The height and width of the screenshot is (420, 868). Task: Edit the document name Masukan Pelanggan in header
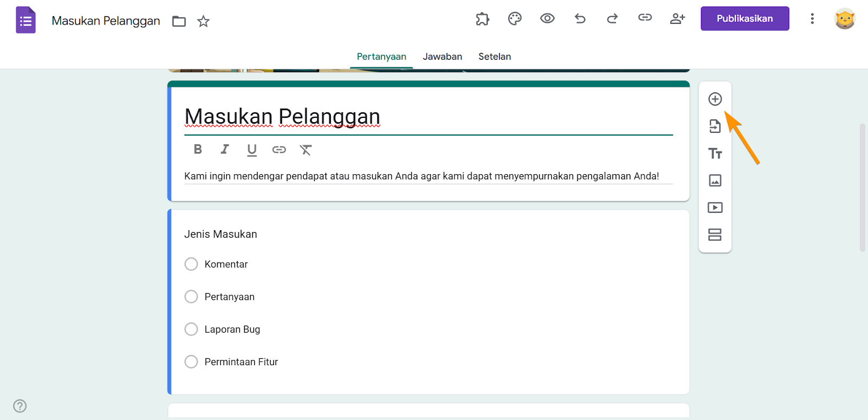pyautogui.click(x=106, y=21)
